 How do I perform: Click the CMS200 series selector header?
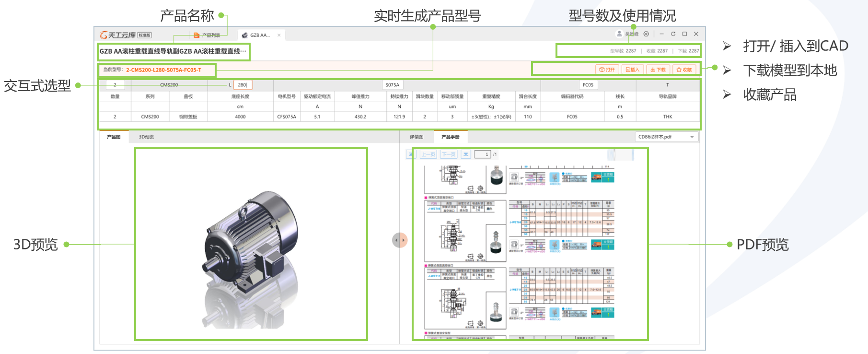click(x=169, y=85)
